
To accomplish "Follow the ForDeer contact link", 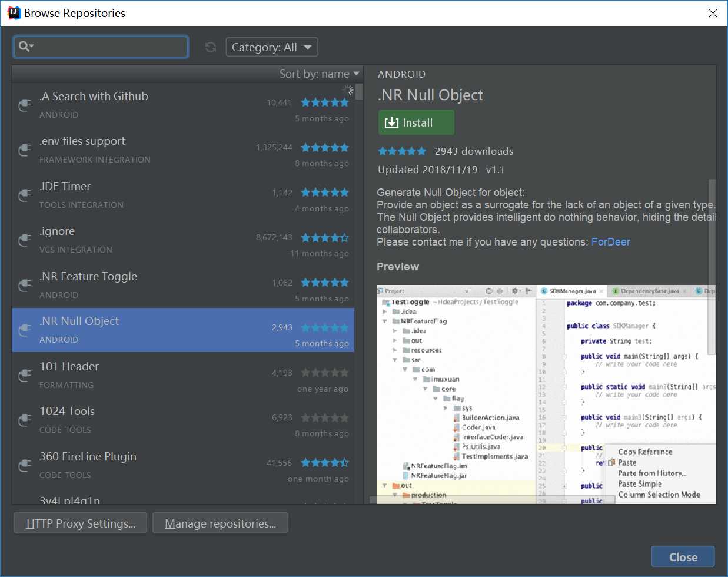I will tap(610, 242).
